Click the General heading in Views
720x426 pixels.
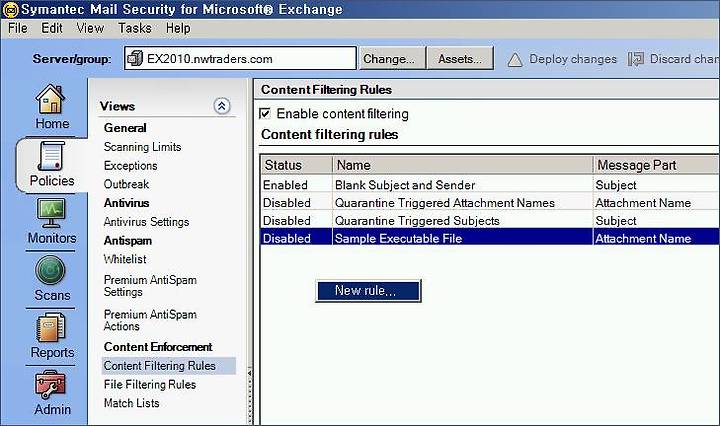(125, 128)
